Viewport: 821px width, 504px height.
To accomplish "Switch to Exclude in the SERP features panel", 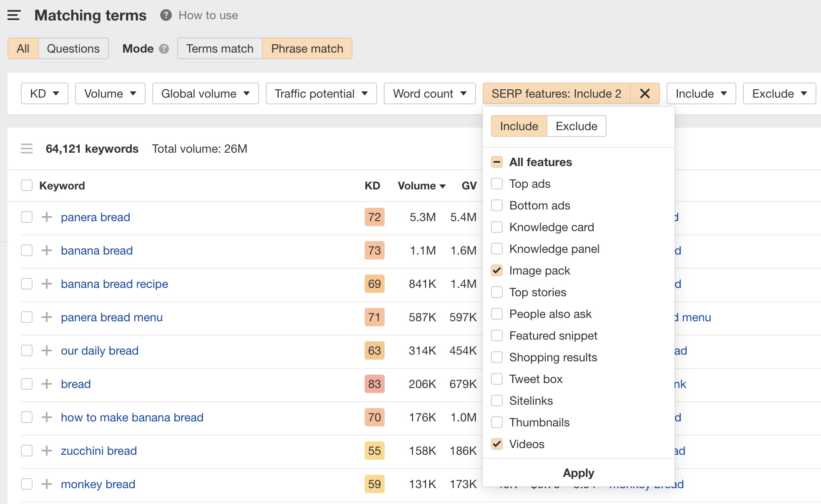I will (576, 126).
